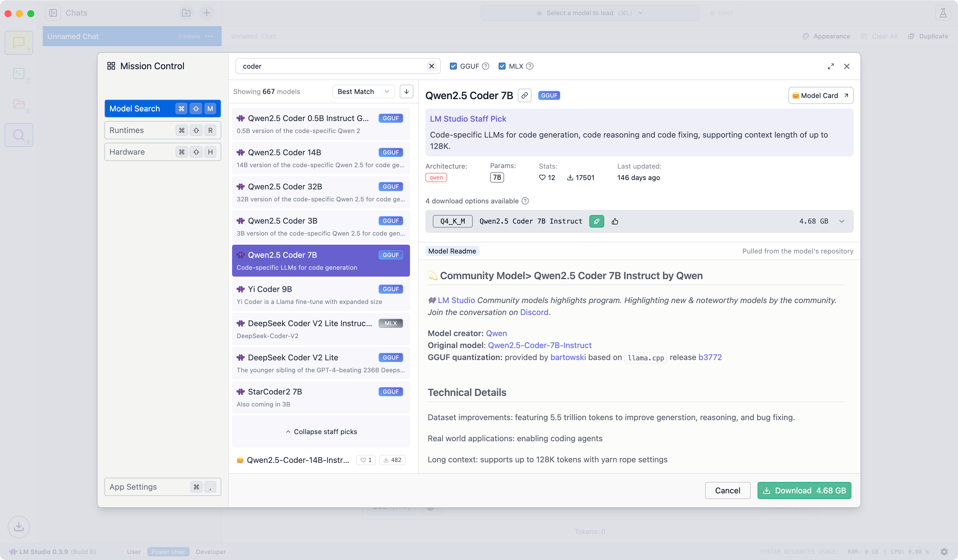Switch to Developer mode
958x560 pixels.
[x=211, y=552]
